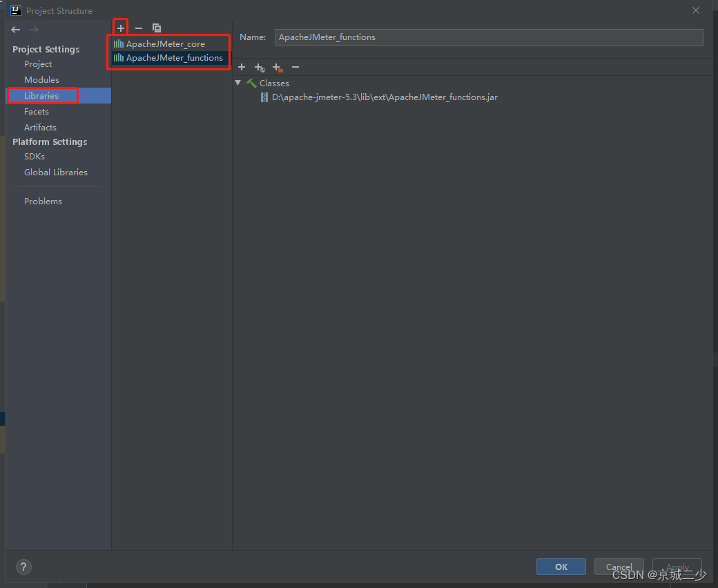Image resolution: width=718 pixels, height=588 pixels.
Task: Open help with the question mark button
Action: (23, 567)
